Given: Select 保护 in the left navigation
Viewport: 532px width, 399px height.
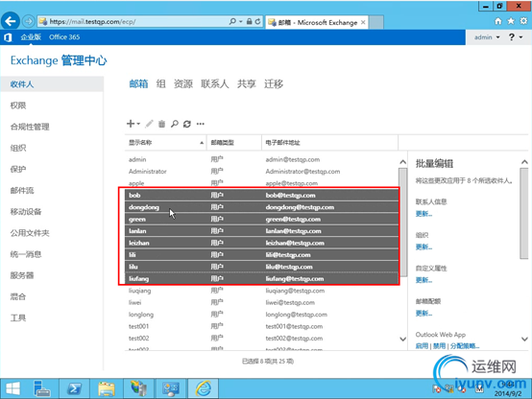Looking at the screenshot, I should (x=18, y=169).
